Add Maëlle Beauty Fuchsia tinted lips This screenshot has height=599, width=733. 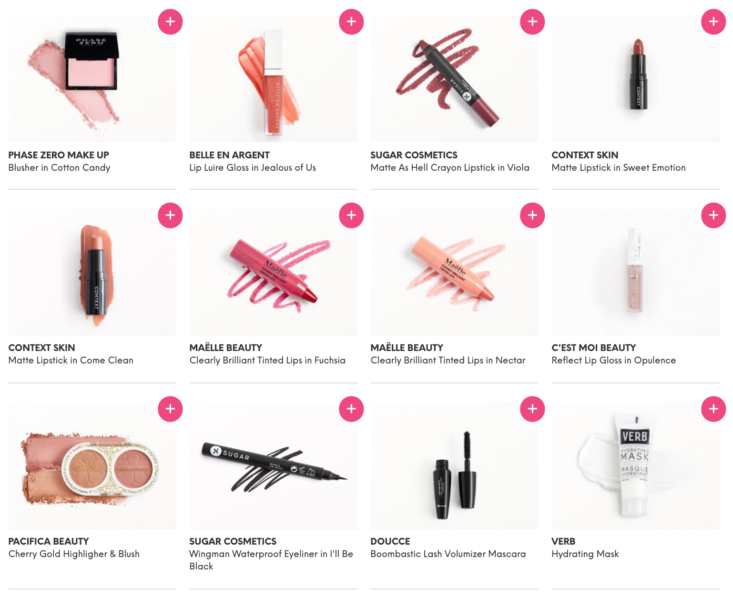[351, 215]
